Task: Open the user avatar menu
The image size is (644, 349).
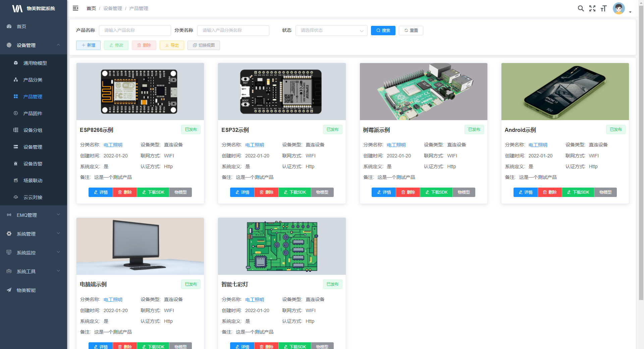Action: (x=619, y=8)
